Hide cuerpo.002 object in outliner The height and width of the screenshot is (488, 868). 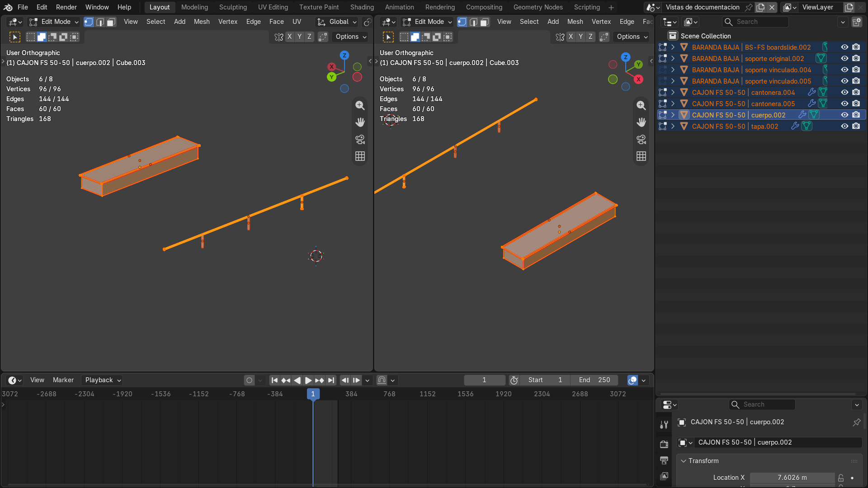pyautogui.click(x=844, y=115)
